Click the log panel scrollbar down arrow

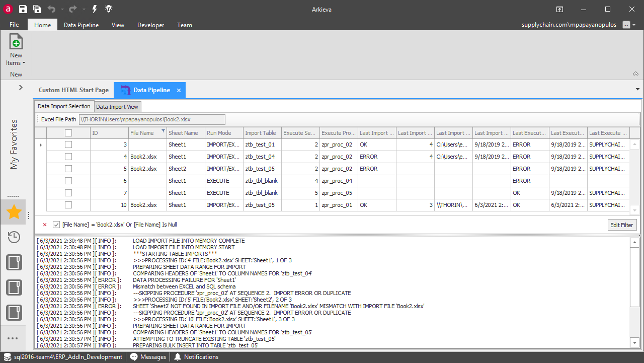(x=634, y=342)
